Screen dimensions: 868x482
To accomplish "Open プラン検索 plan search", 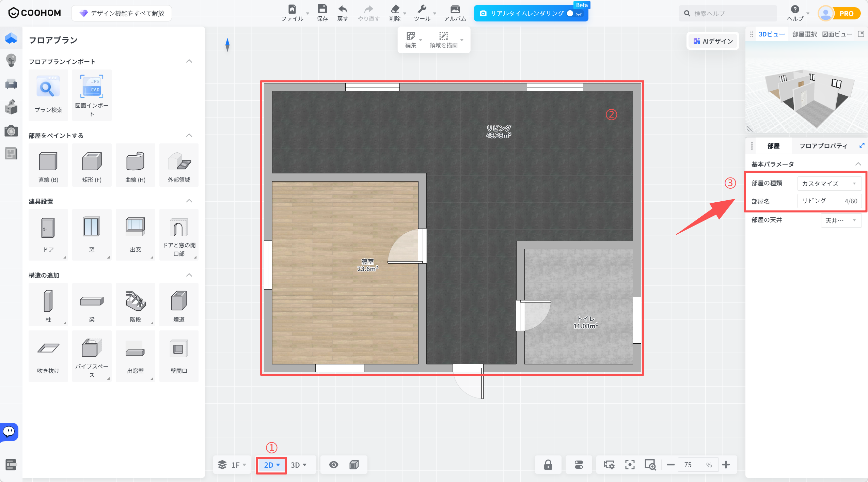I will [x=48, y=95].
